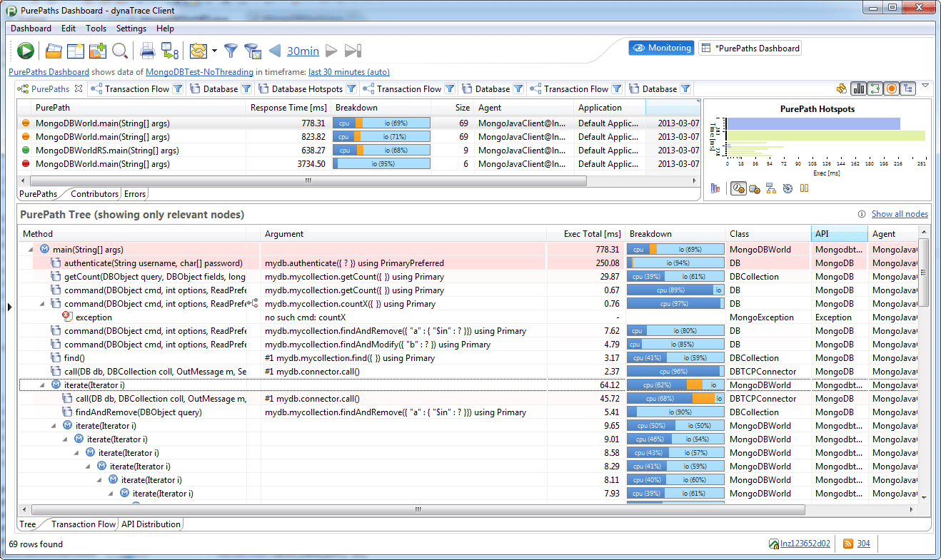The width and height of the screenshot is (941, 560).
Task: Sort by the Exec Total [ms] column header
Action: tap(585, 234)
